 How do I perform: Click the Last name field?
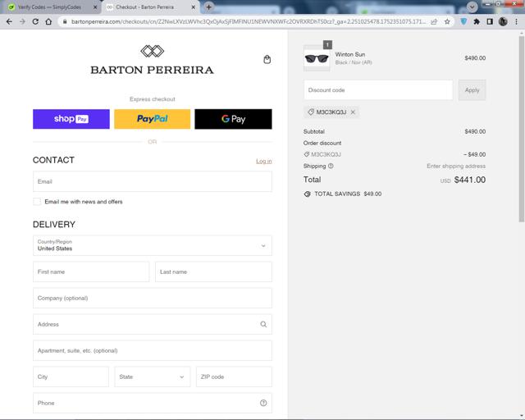213,272
